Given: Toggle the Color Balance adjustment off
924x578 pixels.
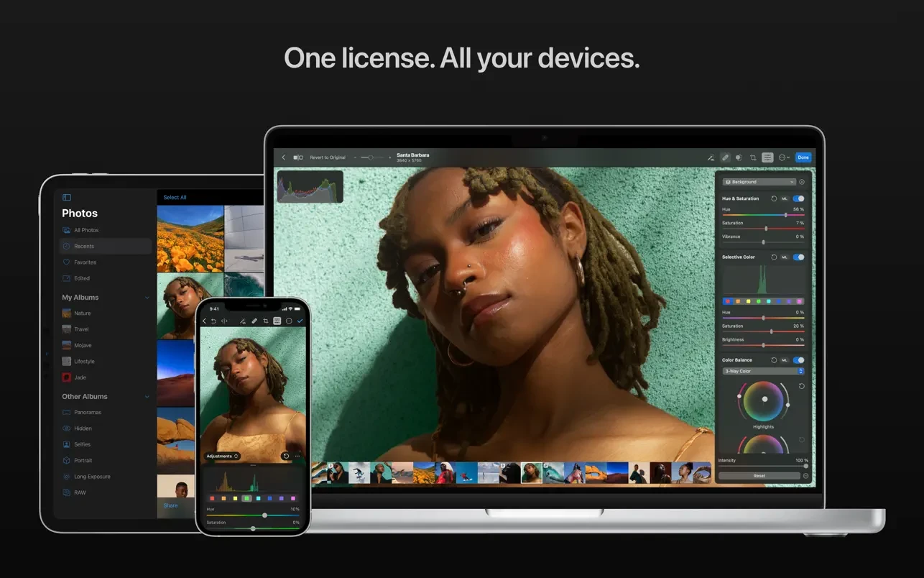Looking at the screenshot, I should pyautogui.click(x=798, y=359).
